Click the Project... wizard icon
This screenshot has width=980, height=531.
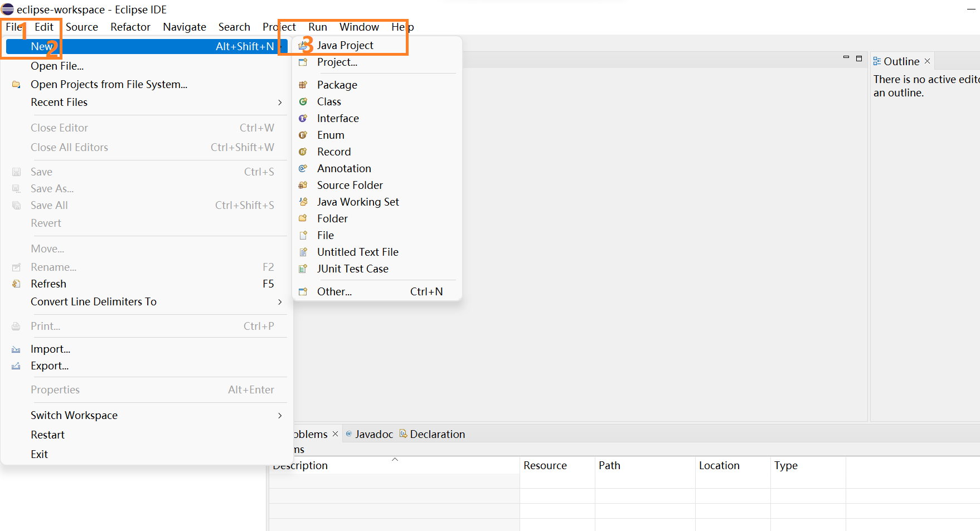click(x=303, y=62)
